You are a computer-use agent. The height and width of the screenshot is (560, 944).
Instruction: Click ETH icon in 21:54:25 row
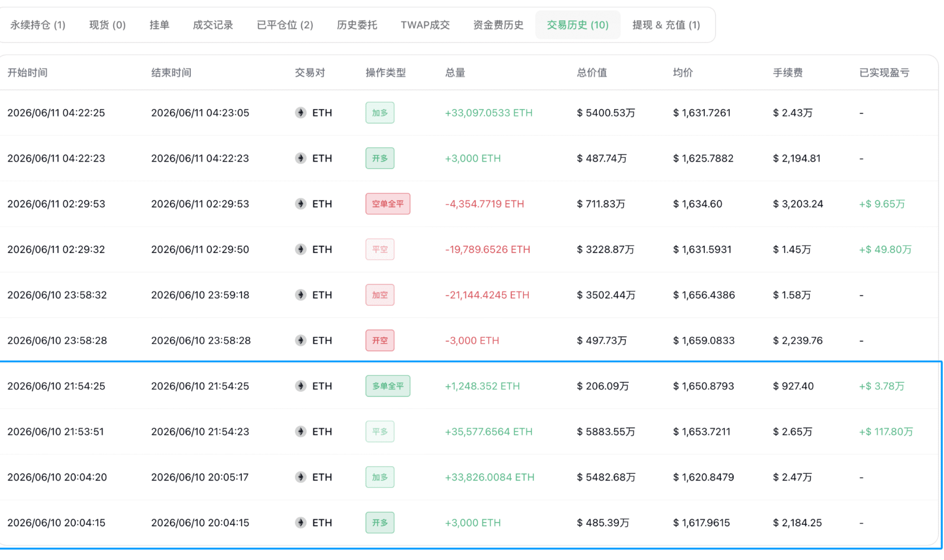click(301, 386)
